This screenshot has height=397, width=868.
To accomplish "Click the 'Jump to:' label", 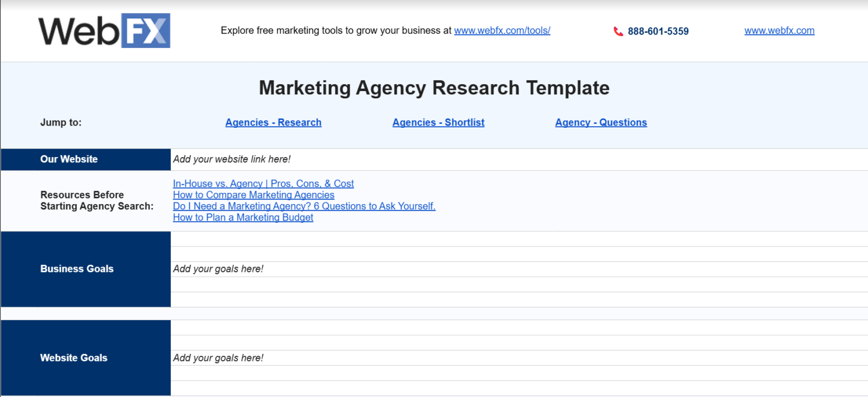I will point(61,123).
